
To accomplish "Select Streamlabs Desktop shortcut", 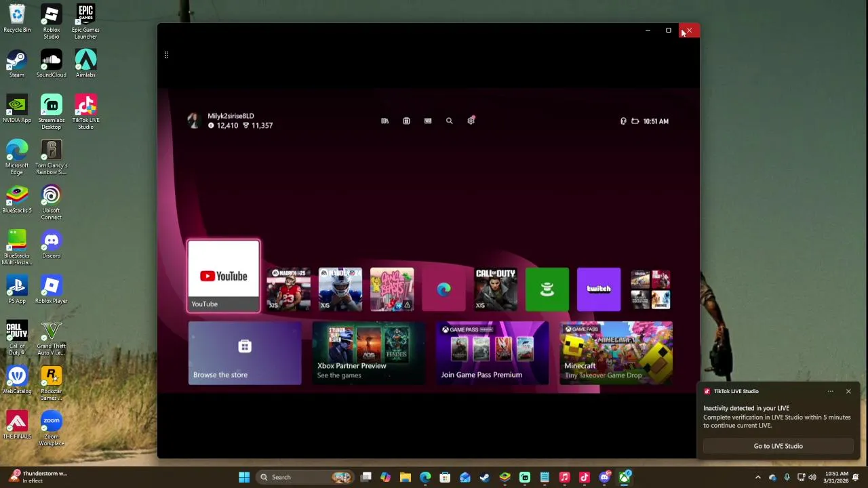I will 52,112.
